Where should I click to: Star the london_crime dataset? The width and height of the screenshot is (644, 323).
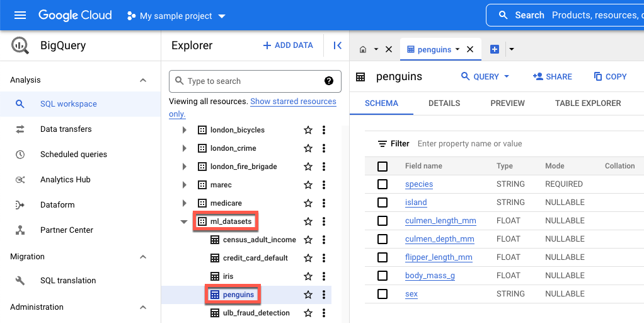tap(308, 148)
